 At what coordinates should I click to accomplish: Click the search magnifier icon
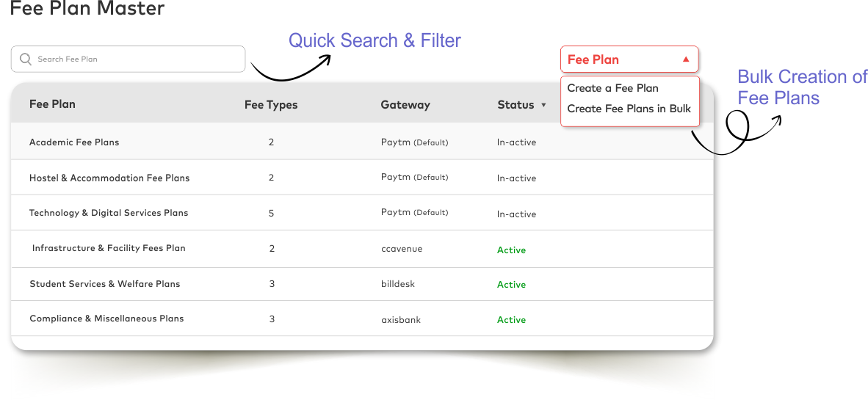(26, 59)
